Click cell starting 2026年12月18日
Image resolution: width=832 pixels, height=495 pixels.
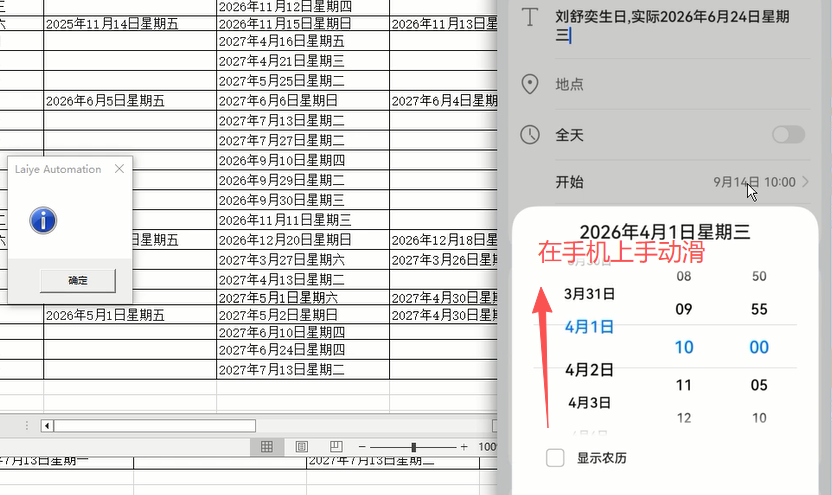pyautogui.click(x=444, y=240)
